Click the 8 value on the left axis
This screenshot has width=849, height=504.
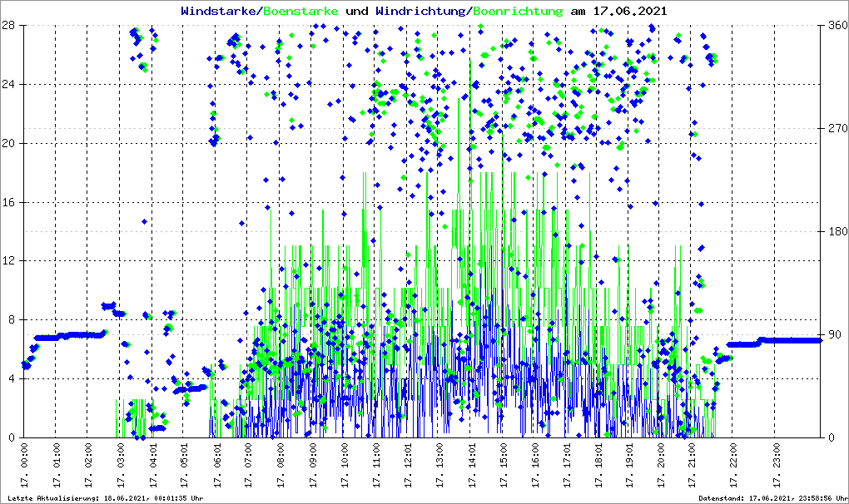14,320
